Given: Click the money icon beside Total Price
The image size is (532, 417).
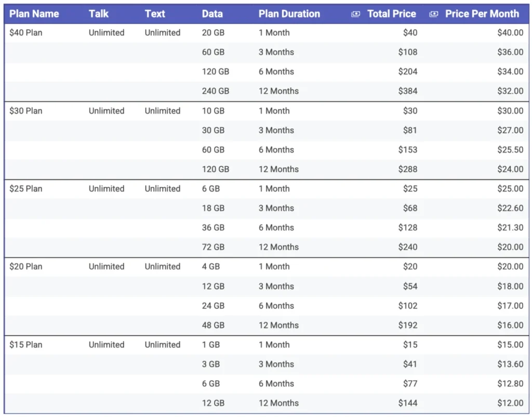Looking at the screenshot, I should point(355,14).
